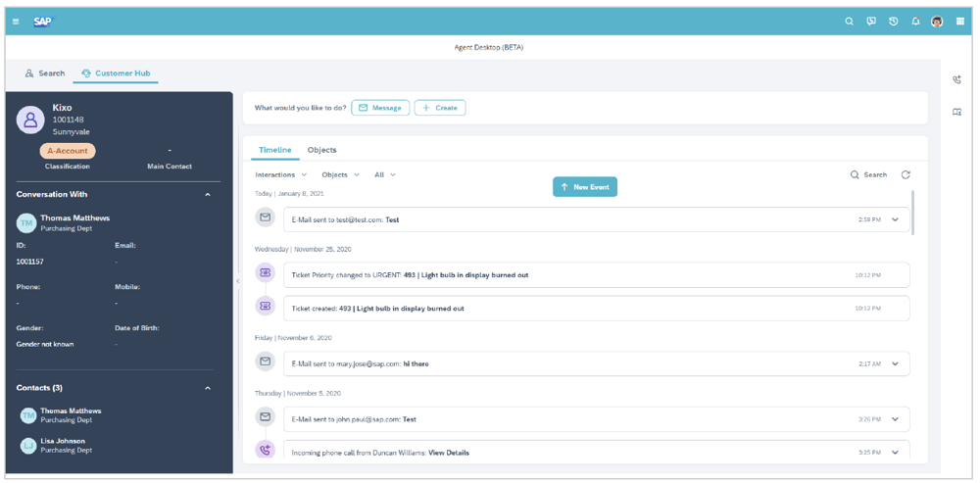Select Lisa Johnson in contacts list
This screenshot has height=483, width=980.
pyautogui.click(x=62, y=441)
